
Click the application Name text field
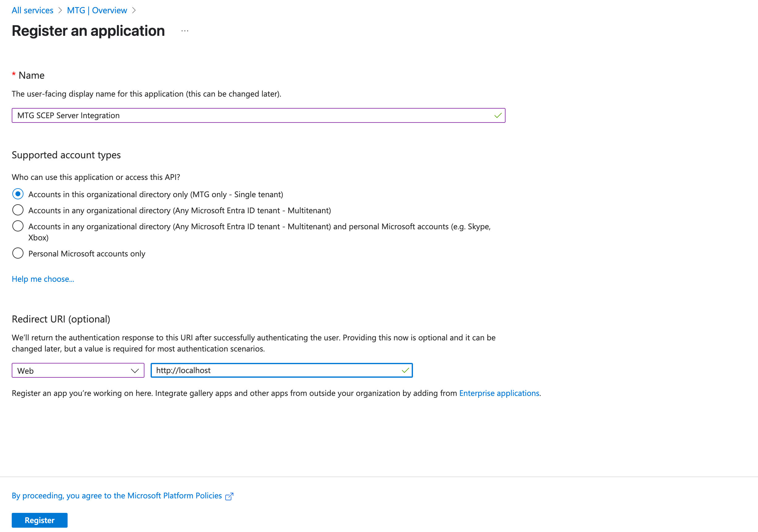point(251,115)
